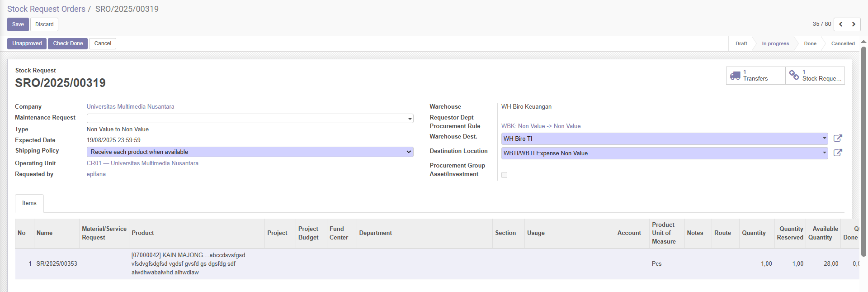Viewport: 868px width, 292px height.
Task: Open external link for Warehouse Dest.
Action: (837, 139)
